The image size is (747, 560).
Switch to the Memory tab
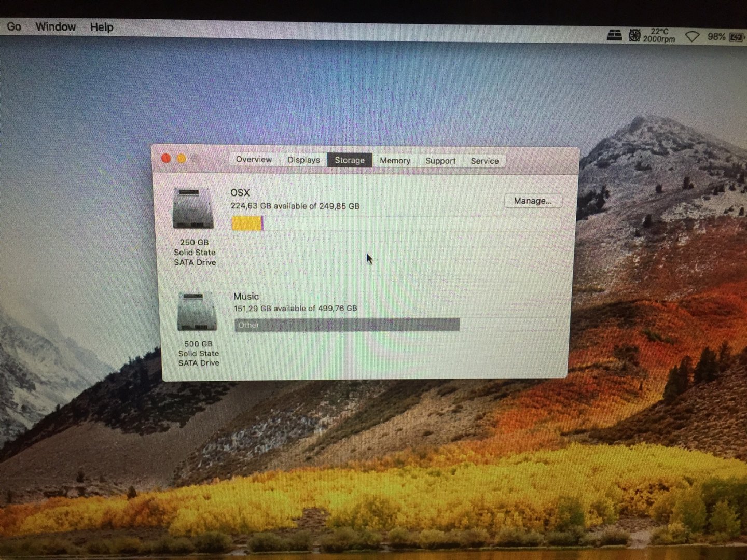tap(395, 161)
